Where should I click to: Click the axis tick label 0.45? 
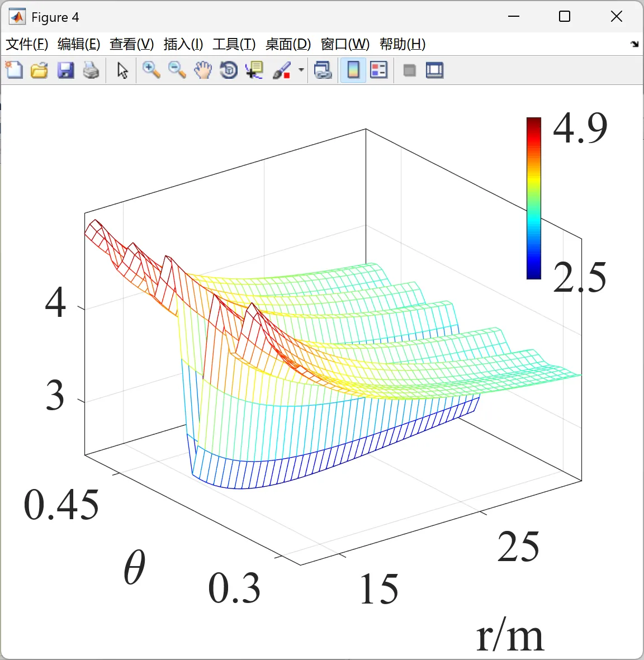61,505
